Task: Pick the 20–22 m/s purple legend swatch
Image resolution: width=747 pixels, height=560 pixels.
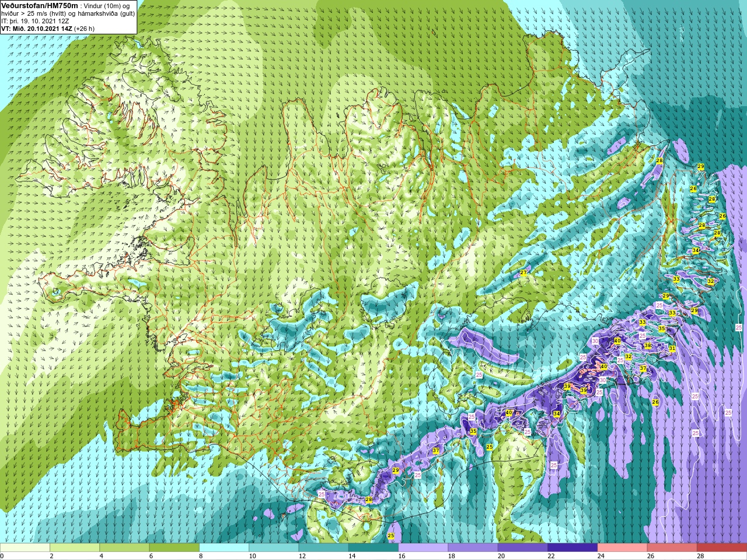Action: click(x=523, y=548)
